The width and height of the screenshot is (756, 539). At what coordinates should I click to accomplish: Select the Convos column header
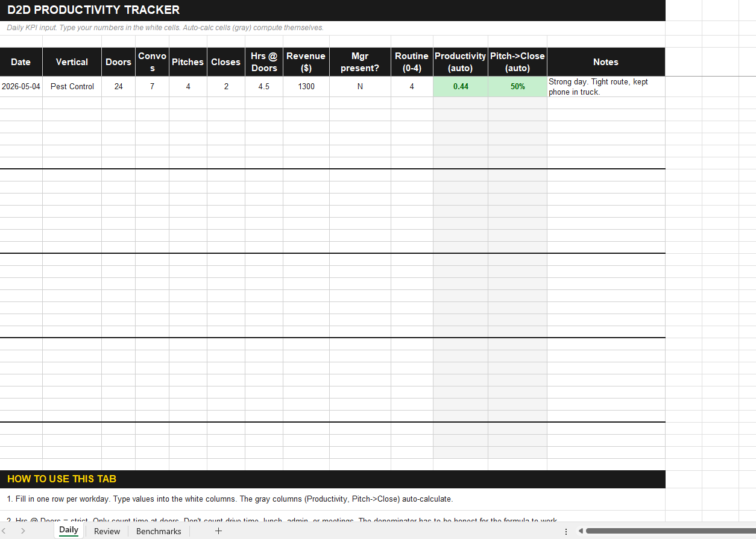[152, 62]
